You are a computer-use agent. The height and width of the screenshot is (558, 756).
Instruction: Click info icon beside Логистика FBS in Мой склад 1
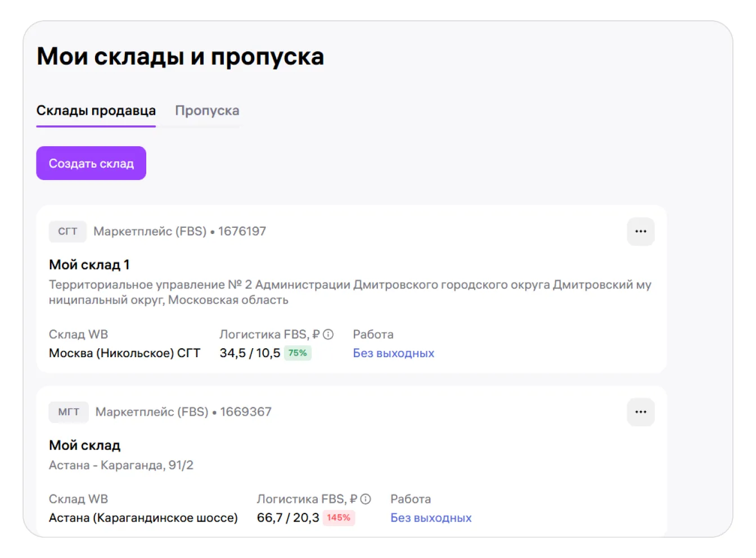point(328,334)
